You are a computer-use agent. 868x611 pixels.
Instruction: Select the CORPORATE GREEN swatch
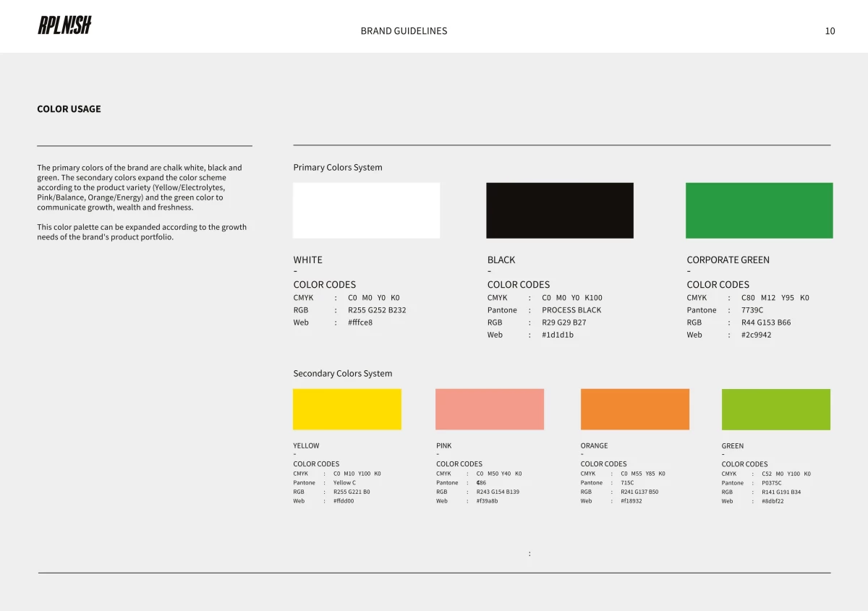coord(759,210)
